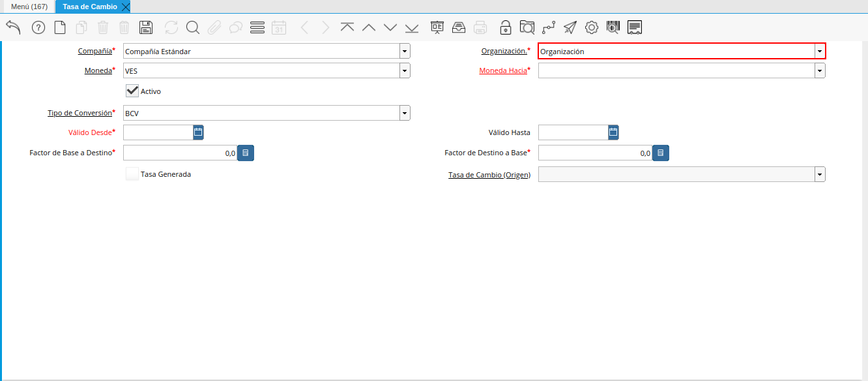Open the chat bubbles icon
This screenshot has width=868, height=381.
pyautogui.click(x=236, y=27)
